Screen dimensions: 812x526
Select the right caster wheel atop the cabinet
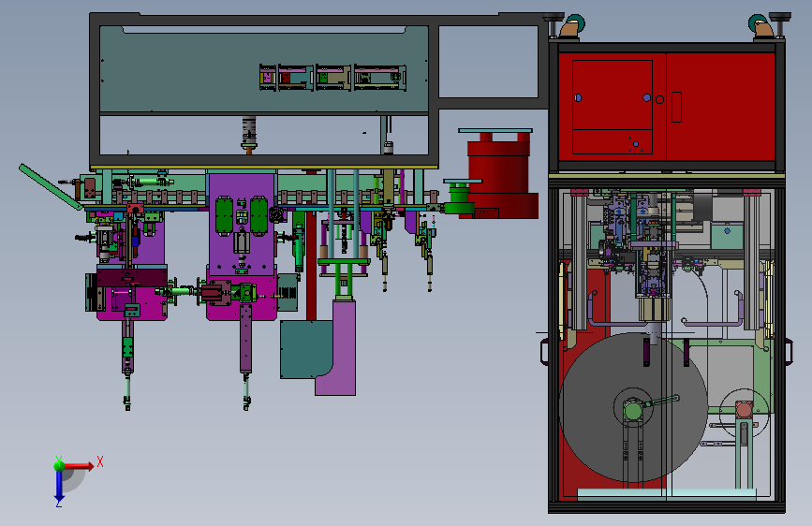pos(761,26)
